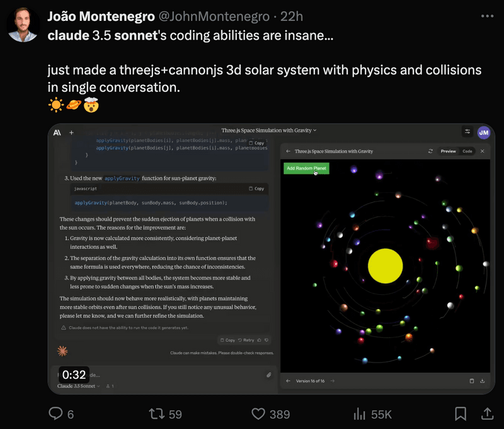Screen dimensions: 504x429
Task: Refresh the artifact preview with reload icon
Action: 430,151
